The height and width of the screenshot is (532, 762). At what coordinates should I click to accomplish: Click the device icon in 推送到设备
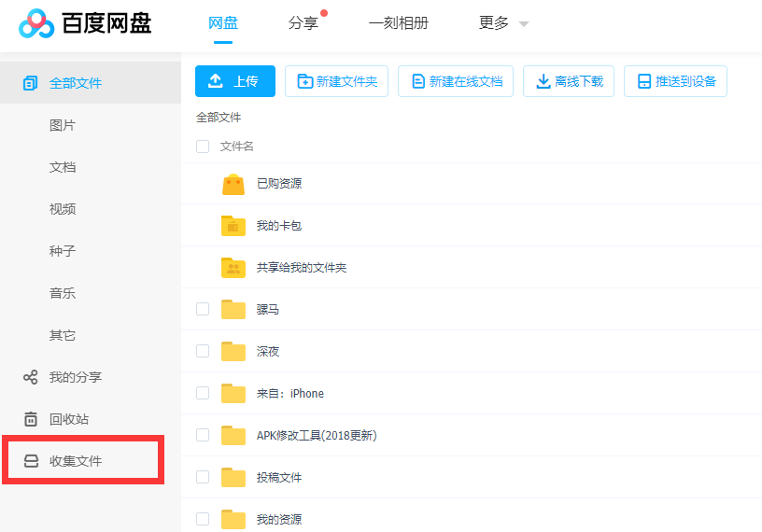(x=644, y=81)
